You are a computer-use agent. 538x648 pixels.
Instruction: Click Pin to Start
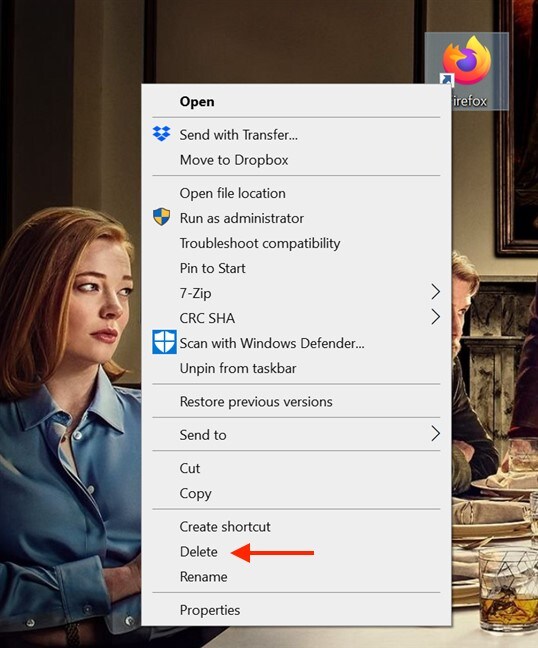[x=296, y=268]
